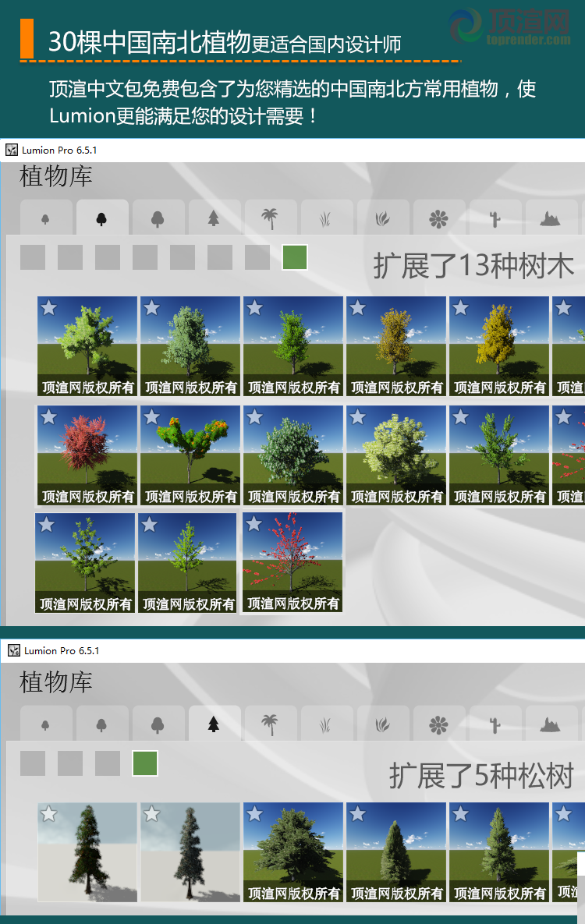Open rocks tab in upper plant library
The height and width of the screenshot is (924, 585).
[551, 218]
